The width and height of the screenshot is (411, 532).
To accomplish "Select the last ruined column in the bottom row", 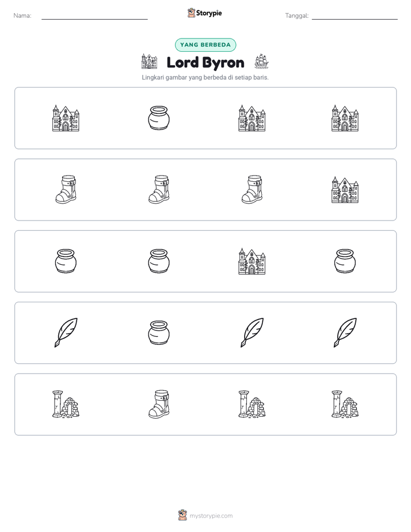I will click(x=345, y=404).
